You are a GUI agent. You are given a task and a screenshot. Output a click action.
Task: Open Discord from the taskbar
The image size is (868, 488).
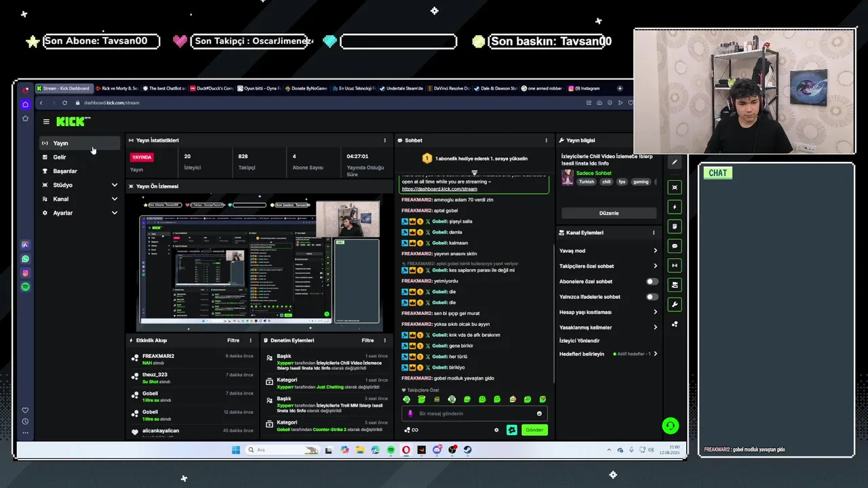(x=437, y=449)
